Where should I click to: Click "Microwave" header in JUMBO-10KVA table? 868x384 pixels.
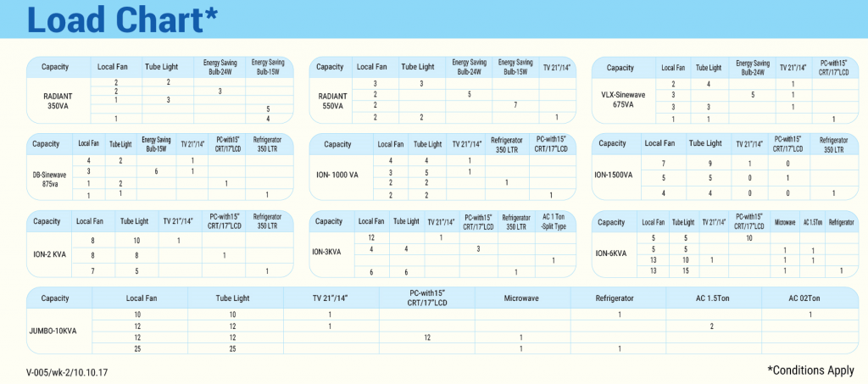[521, 298]
